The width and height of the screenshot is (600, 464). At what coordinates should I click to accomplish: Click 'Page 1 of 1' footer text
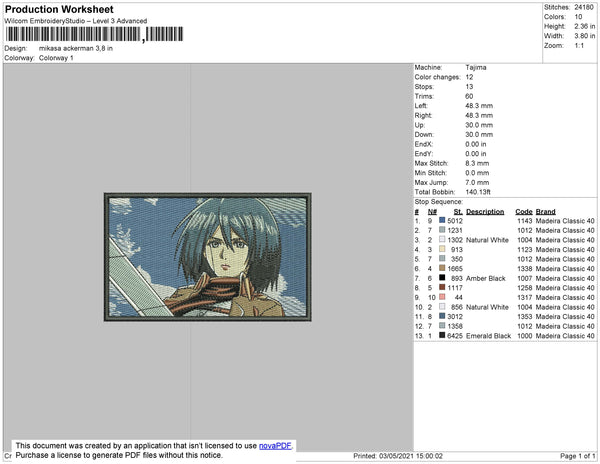click(578, 456)
